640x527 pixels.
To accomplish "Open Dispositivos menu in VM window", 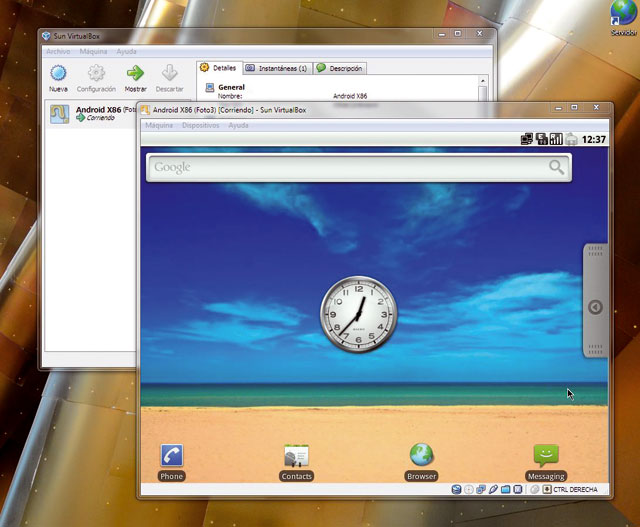I will point(201,125).
